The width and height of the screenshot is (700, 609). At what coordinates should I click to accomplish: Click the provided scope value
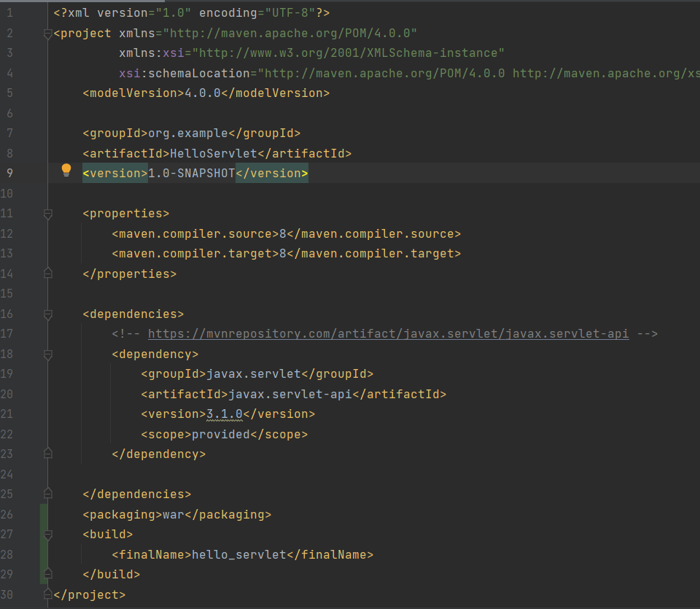coord(220,434)
